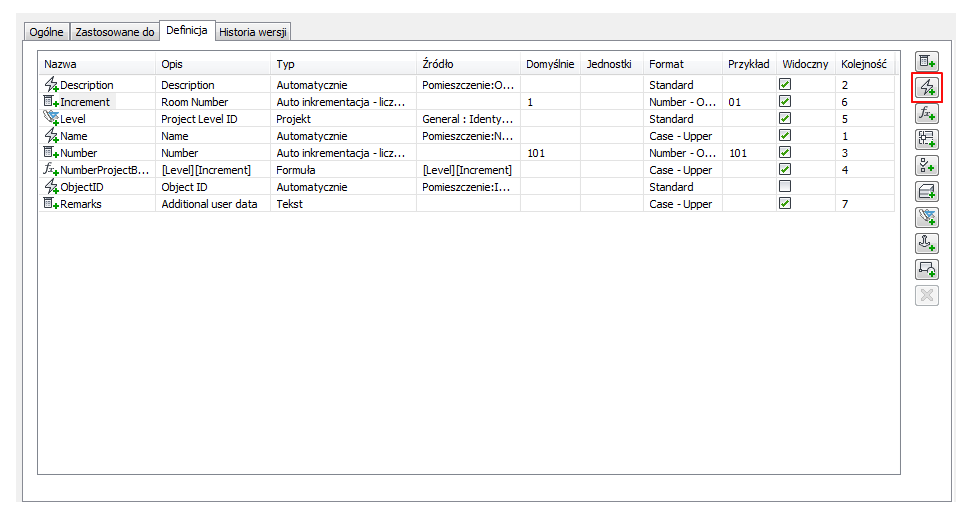
Task: Add a graphic property definition
Action: (x=927, y=269)
